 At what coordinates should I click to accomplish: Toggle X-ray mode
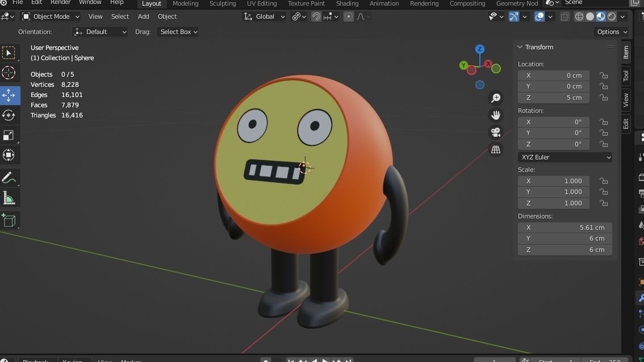click(x=564, y=16)
